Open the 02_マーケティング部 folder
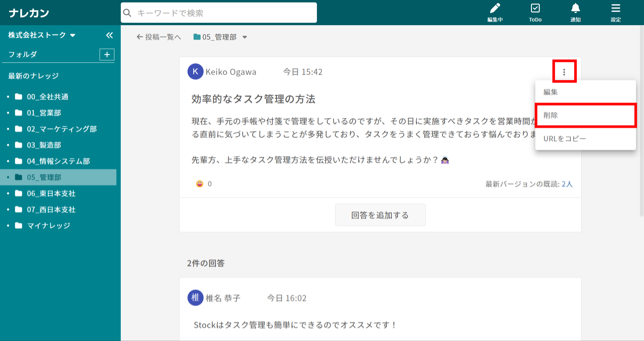This screenshot has width=644, height=341. click(x=62, y=129)
